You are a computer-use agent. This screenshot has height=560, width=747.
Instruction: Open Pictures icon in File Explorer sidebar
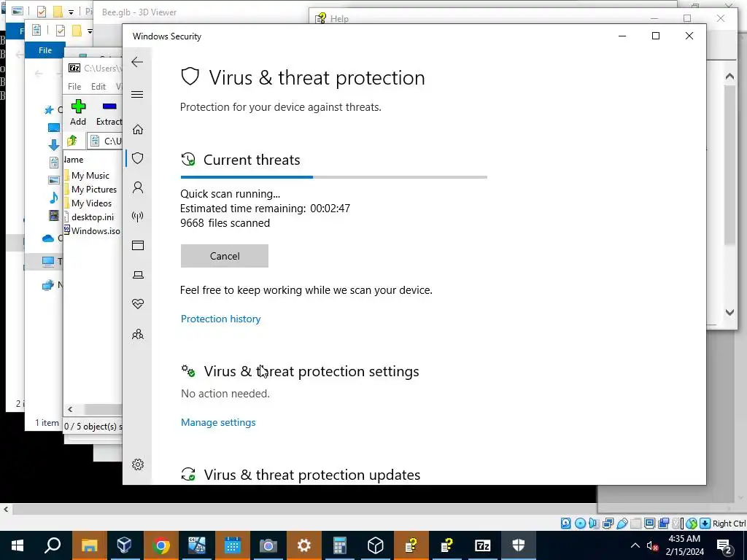pos(54,181)
